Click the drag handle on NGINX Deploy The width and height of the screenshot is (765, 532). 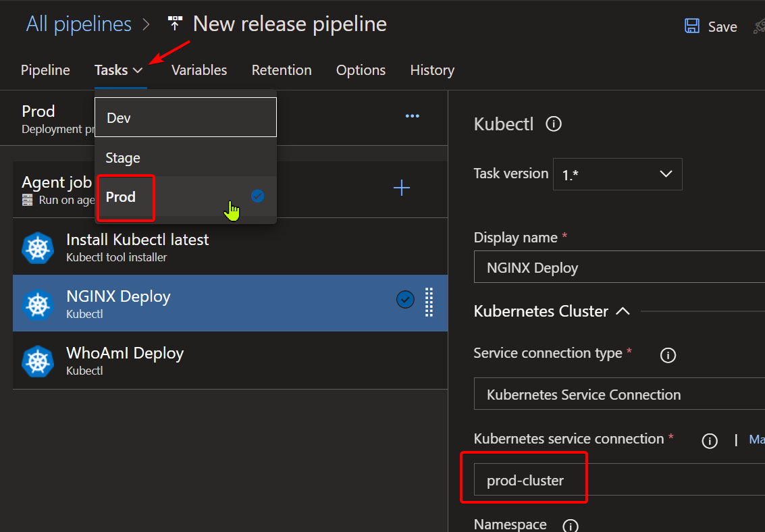point(429,302)
